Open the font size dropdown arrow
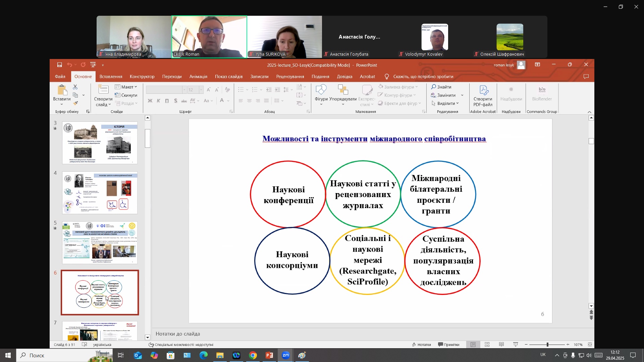The width and height of the screenshot is (644, 362). click(201, 90)
